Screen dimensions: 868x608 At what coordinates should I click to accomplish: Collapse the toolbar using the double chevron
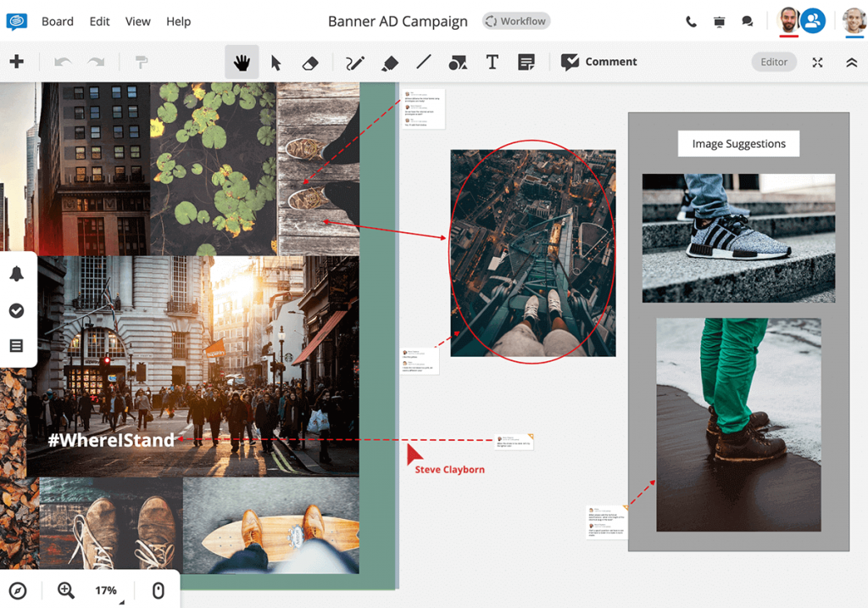click(x=850, y=61)
